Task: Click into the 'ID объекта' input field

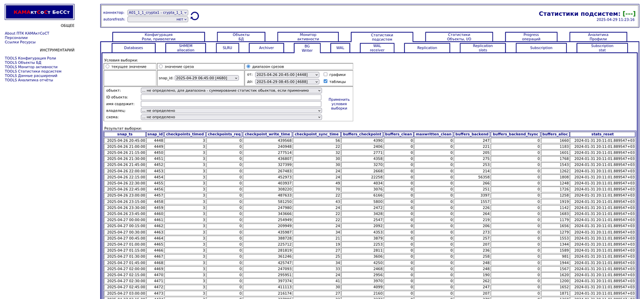Action: (x=231, y=97)
